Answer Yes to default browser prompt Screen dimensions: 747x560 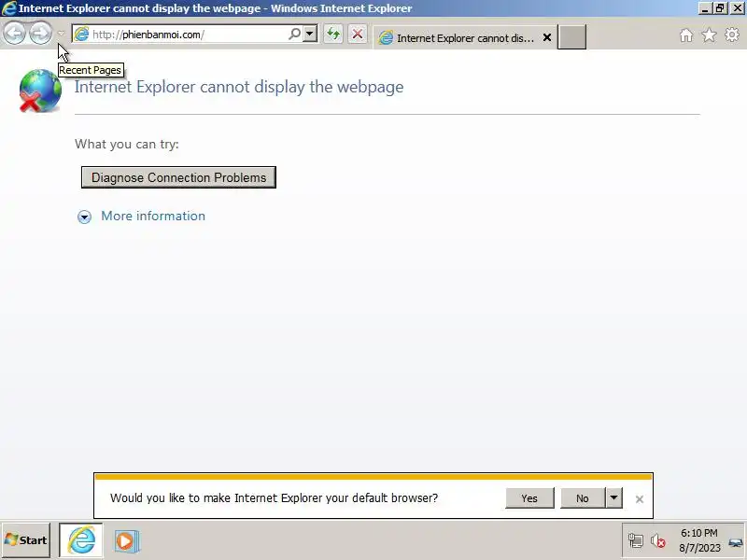click(529, 498)
